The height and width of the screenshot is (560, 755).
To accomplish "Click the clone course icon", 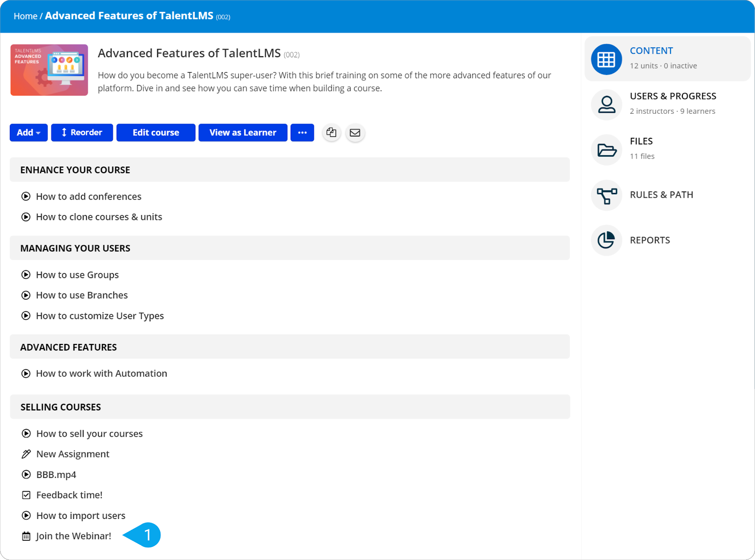I will (x=332, y=133).
